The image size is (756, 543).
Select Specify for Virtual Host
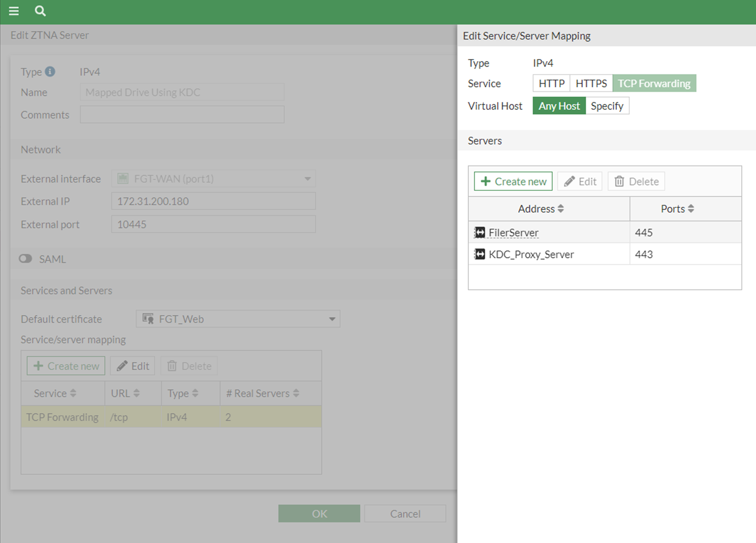point(607,106)
